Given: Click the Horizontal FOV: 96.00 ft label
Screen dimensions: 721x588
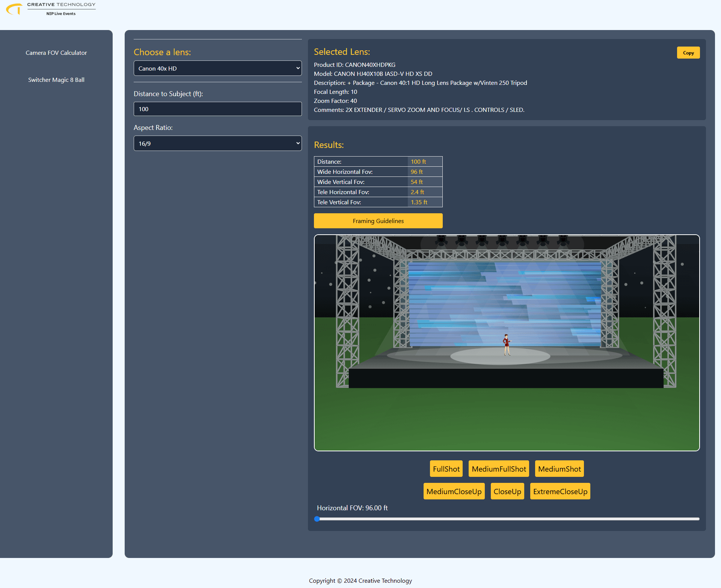Looking at the screenshot, I should click(352, 508).
